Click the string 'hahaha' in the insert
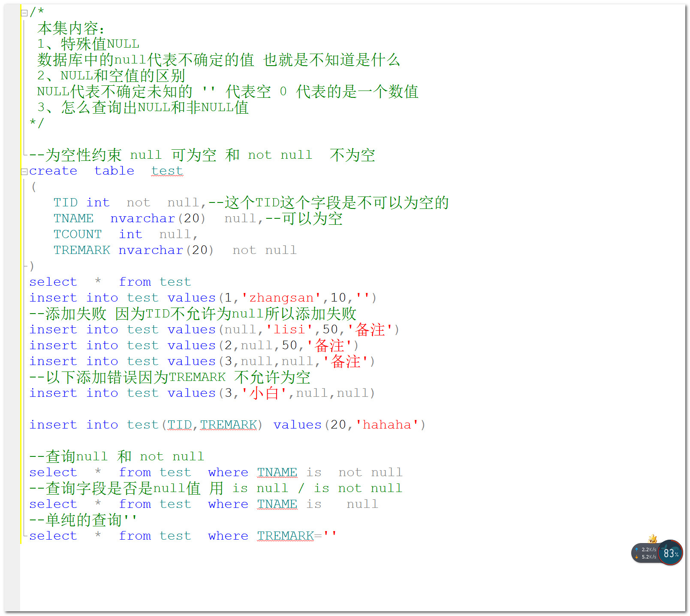This screenshot has height=616, width=690. 387,425
